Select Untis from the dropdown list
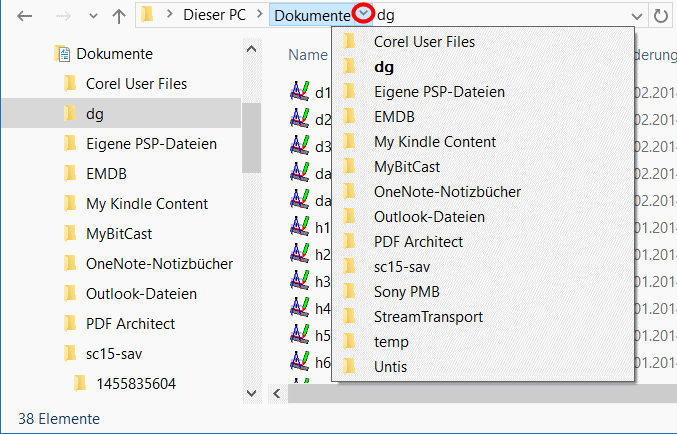The width and height of the screenshot is (677, 434). 392,367
